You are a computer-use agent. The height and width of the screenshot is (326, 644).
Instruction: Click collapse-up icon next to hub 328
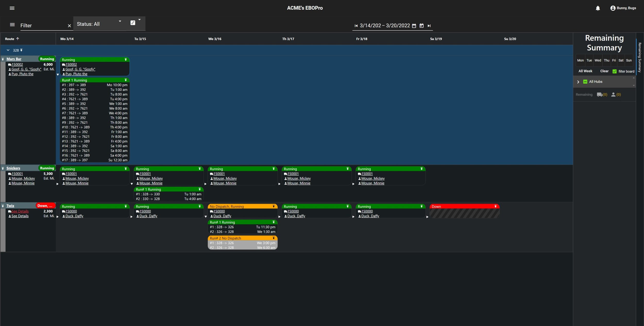coord(21,50)
